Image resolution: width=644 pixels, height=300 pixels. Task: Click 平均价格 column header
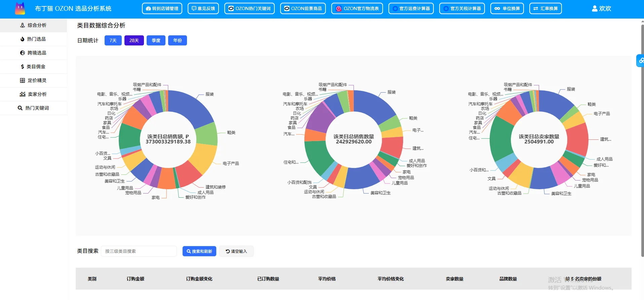(x=327, y=279)
